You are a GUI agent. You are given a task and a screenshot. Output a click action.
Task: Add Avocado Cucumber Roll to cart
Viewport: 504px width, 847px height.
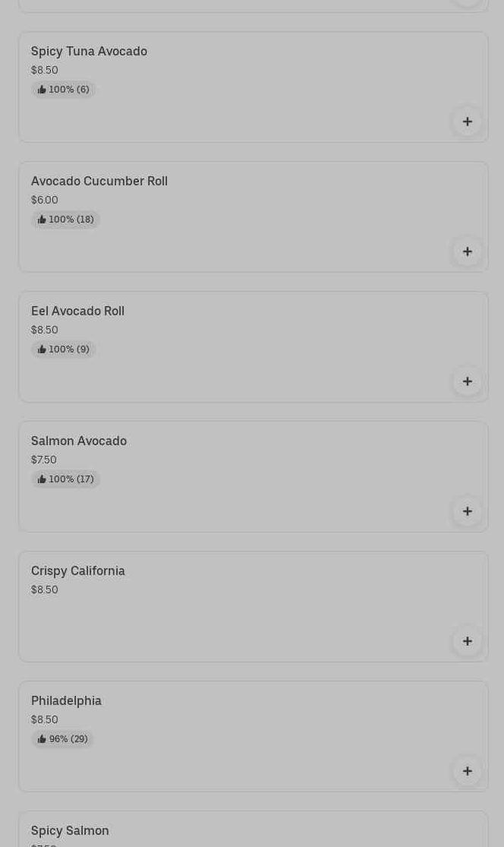point(467,251)
